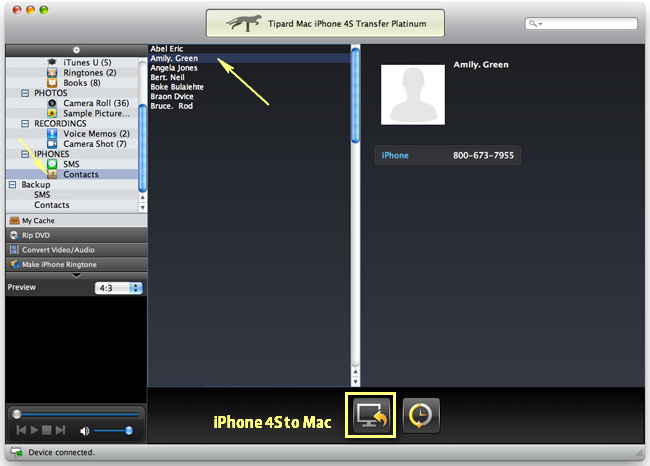650x466 pixels.
Task: Click the Rip DVD disc icon
Action: [x=15, y=235]
